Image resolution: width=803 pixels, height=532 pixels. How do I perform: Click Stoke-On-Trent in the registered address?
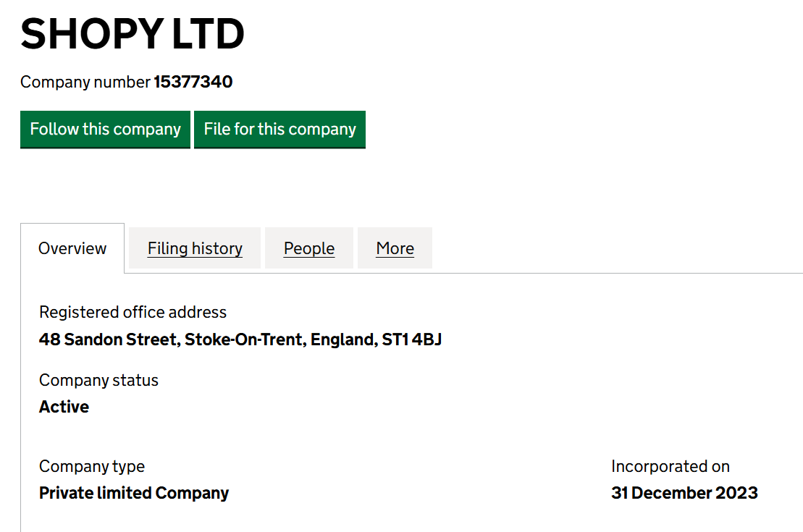click(x=244, y=339)
